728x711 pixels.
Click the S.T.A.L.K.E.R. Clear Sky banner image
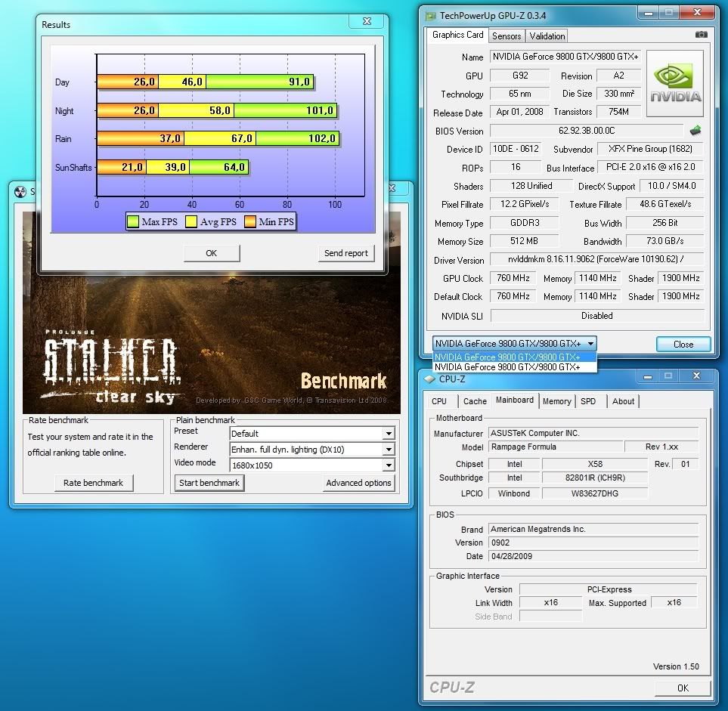[211, 344]
